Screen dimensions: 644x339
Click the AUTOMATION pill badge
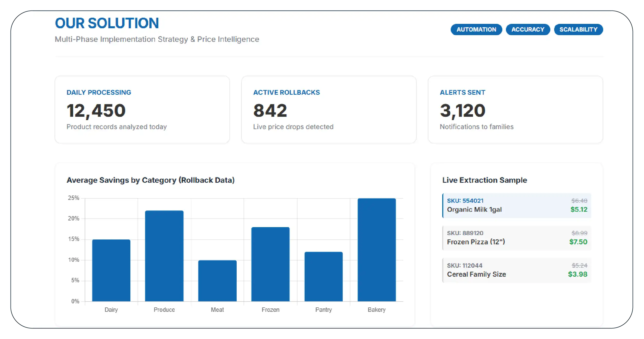click(x=476, y=30)
